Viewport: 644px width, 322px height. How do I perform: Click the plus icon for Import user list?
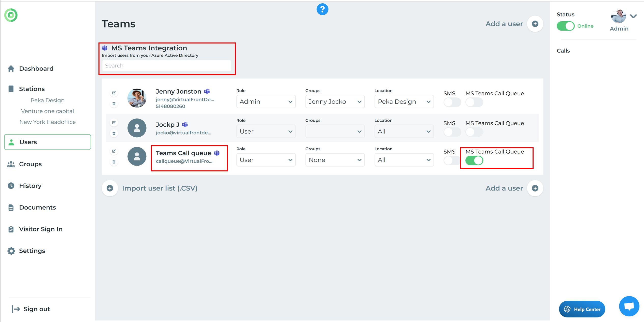[x=110, y=188]
